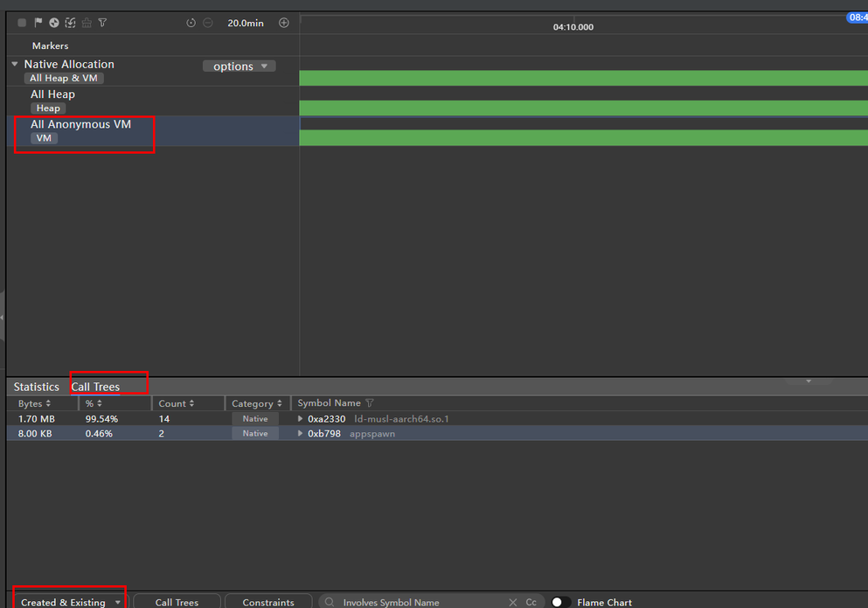Zoom out the timeline with minus icon
Viewport: 868px width, 608px height.
pos(208,23)
